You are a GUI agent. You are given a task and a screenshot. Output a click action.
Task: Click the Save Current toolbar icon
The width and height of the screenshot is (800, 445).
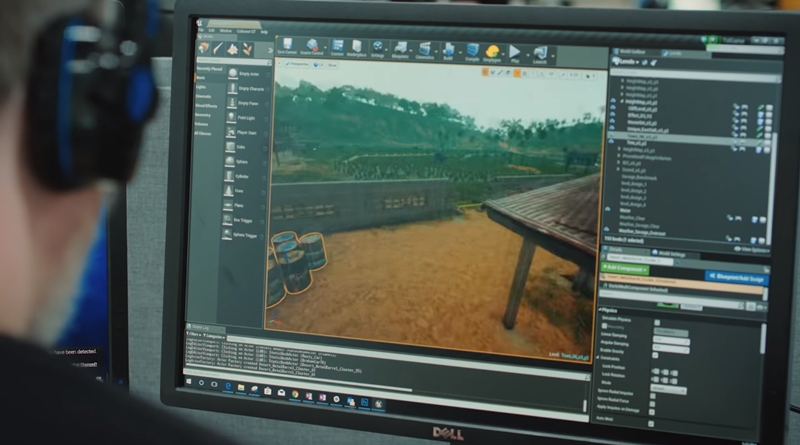(x=287, y=44)
